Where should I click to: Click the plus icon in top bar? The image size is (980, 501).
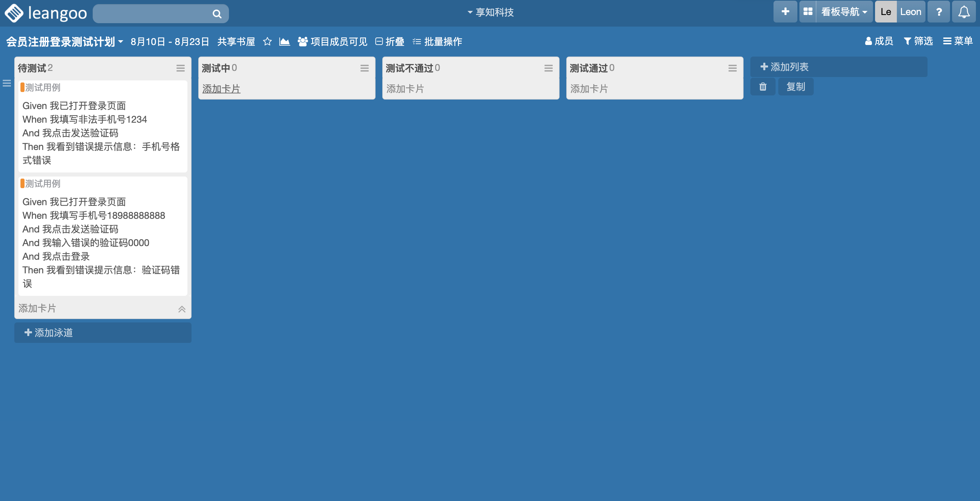785,12
